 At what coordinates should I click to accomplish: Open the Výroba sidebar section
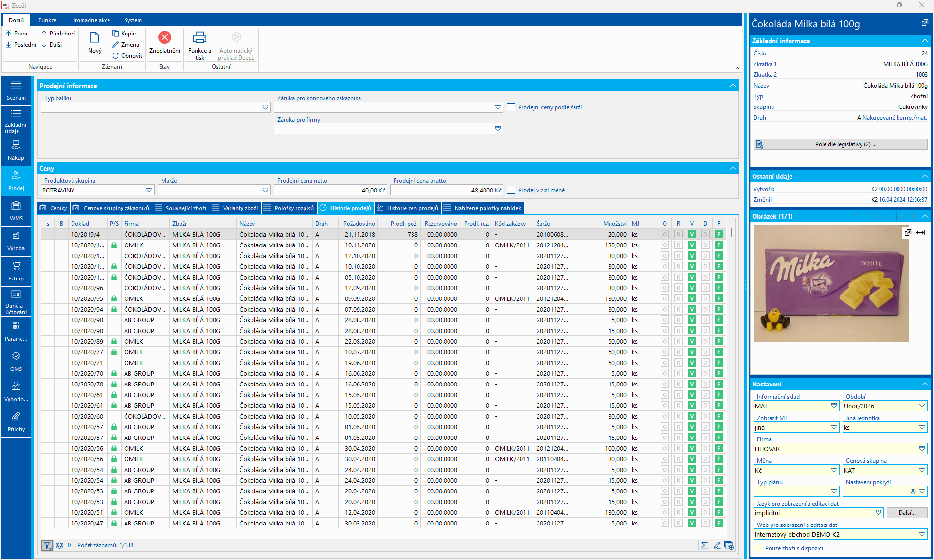(16, 241)
